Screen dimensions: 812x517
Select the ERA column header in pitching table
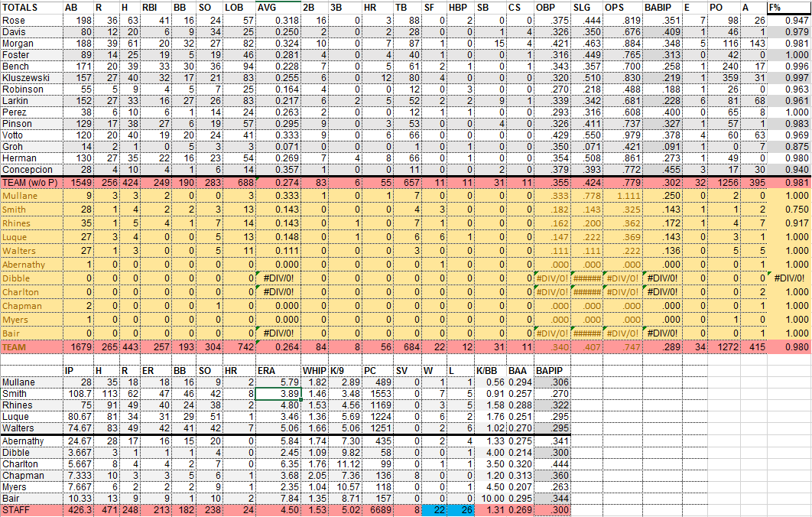tap(278, 370)
